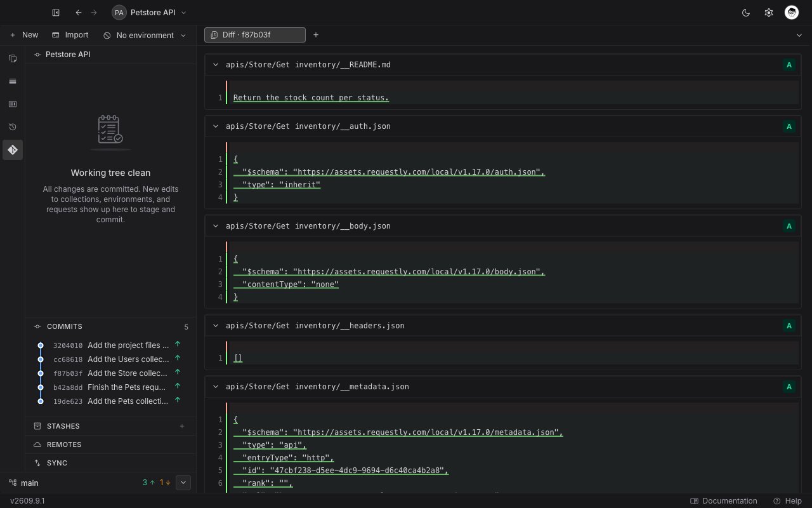812x508 pixels.
Task: Open the collections sidebar icon
Action: (13, 58)
